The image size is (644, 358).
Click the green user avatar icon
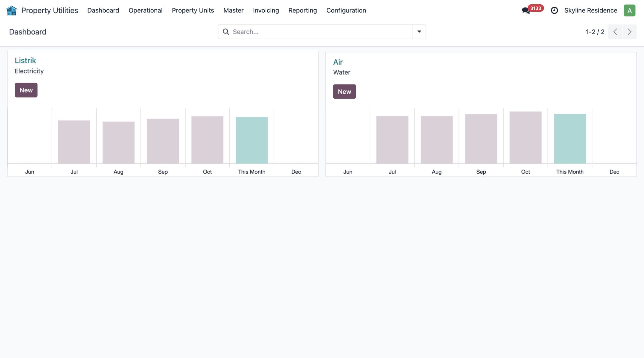point(629,10)
